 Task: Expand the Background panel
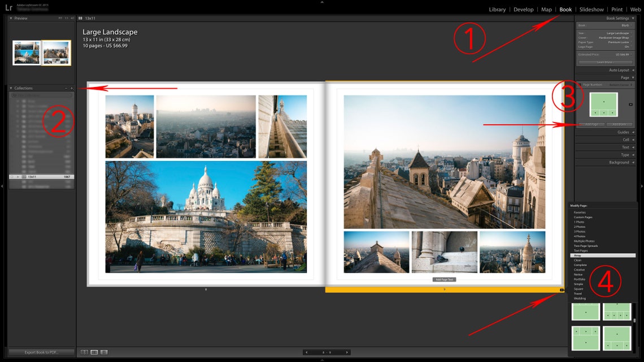[x=633, y=162]
